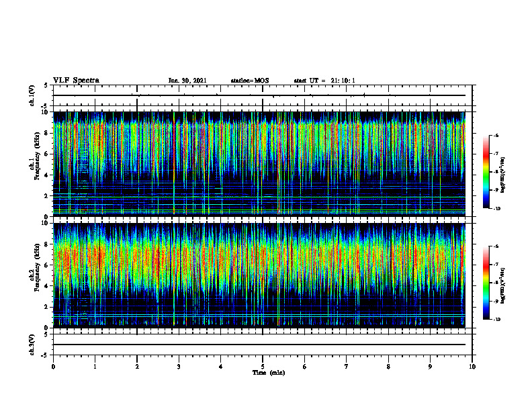Click time axis tick label '7'
Image resolution: width=532 pixels, height=411 pixels.
pyautogui.click(x=347, y=367)
